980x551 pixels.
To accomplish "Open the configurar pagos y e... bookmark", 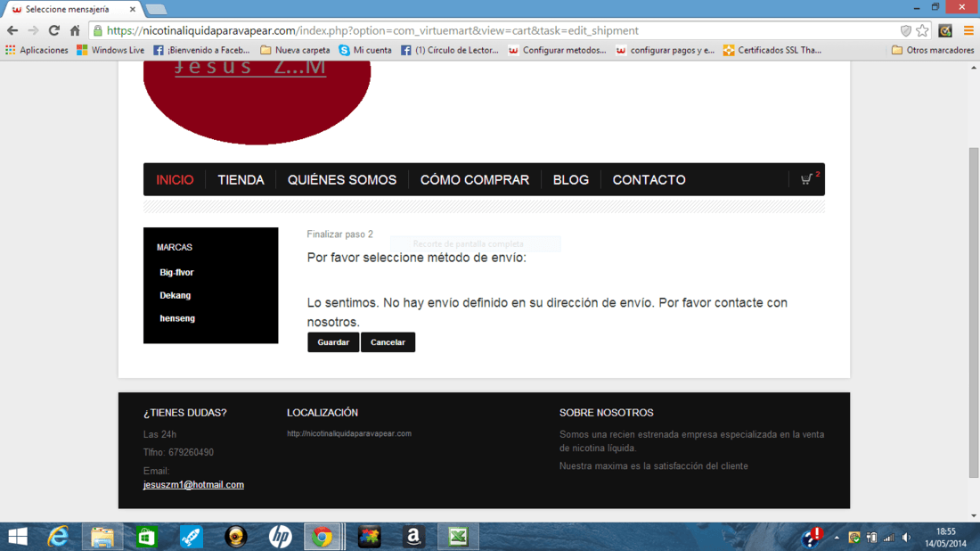I will click(x=665, y=50).
